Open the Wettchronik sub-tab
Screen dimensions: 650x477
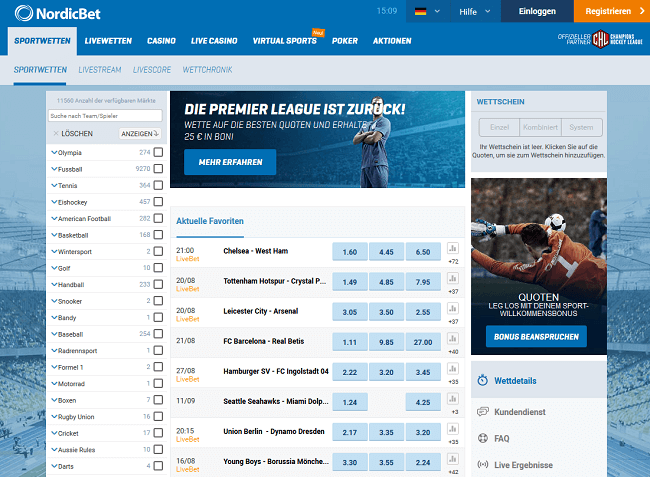tap(207, 70)
